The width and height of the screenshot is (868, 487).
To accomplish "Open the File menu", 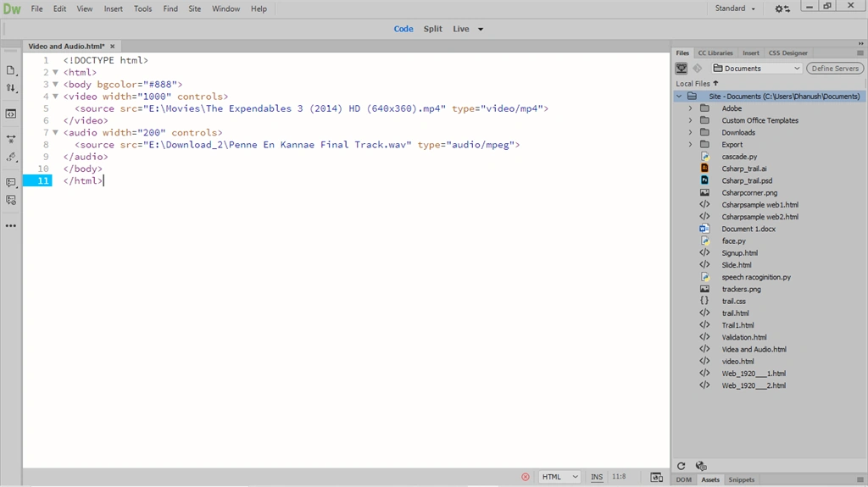I will tap(36, 8).
